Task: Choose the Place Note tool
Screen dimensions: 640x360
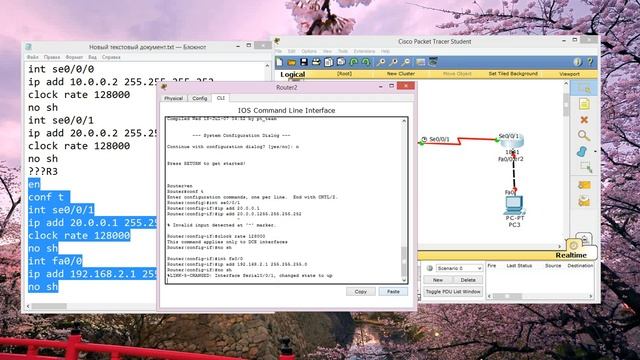Action: pos(584,104)
